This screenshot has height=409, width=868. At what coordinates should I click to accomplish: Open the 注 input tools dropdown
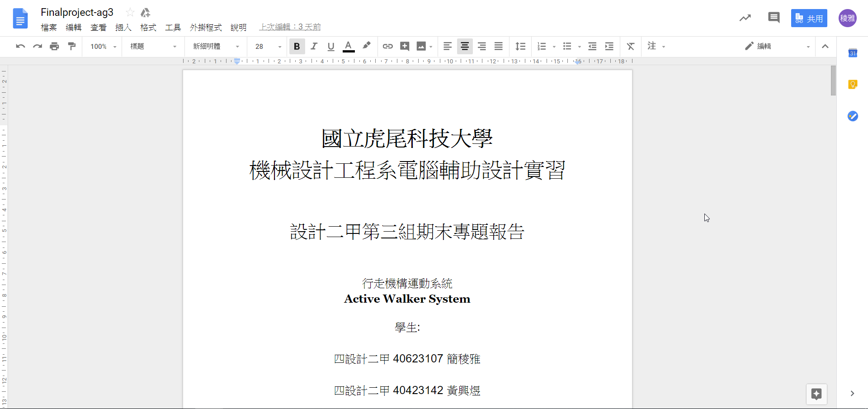(656, 46)
